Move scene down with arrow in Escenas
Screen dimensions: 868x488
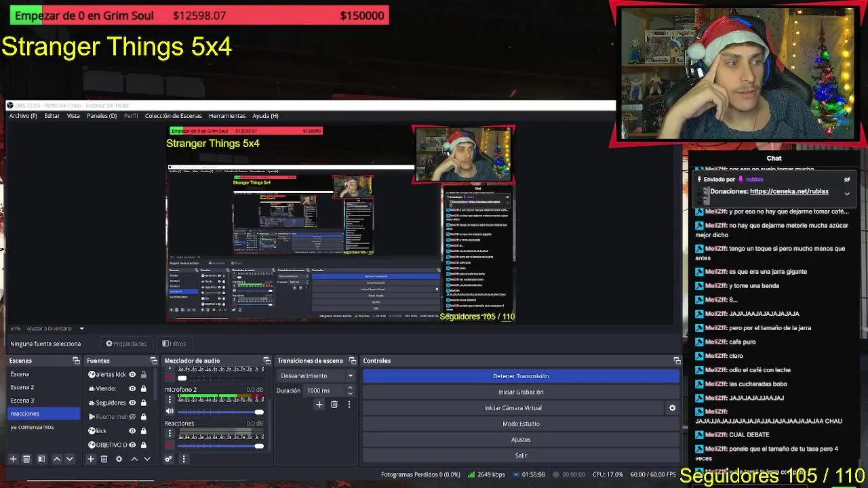[69, 459]
